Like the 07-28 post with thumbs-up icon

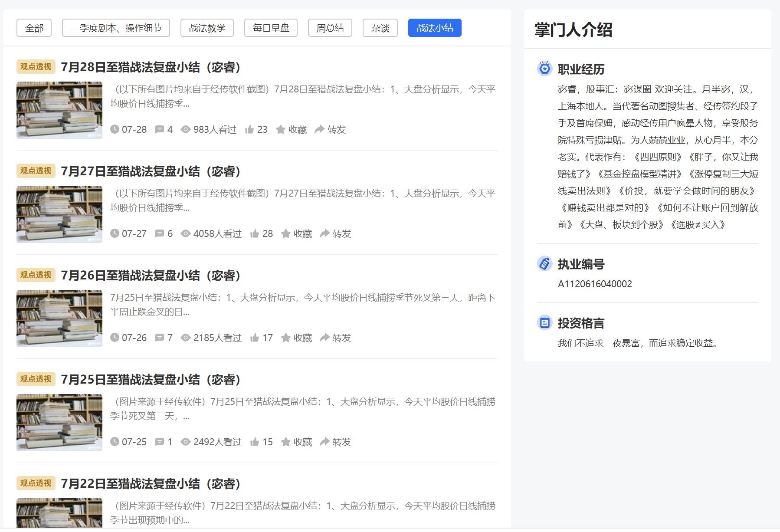point(249,129)
